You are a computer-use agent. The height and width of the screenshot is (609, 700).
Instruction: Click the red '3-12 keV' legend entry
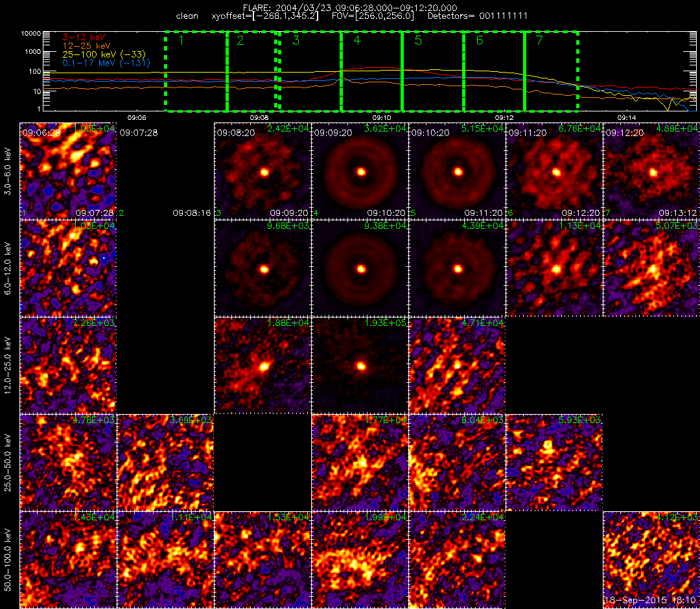(84, 38)
